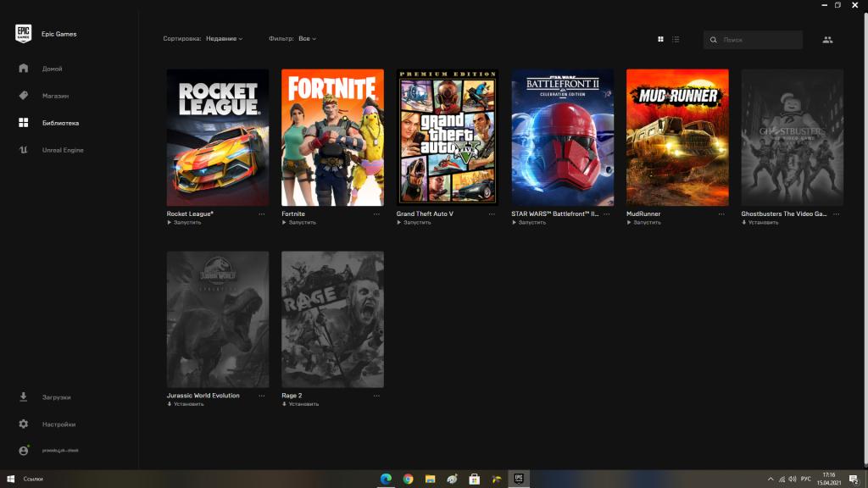Viewport: 868px width, 488px height.
Task: Install Rage 2 with Установить
Action: tap(301, 404)
